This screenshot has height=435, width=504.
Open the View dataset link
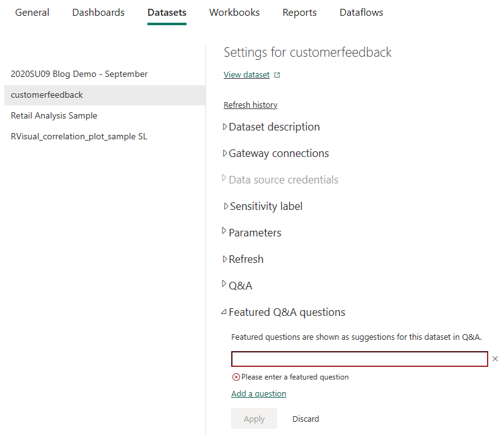click(246, 74)
